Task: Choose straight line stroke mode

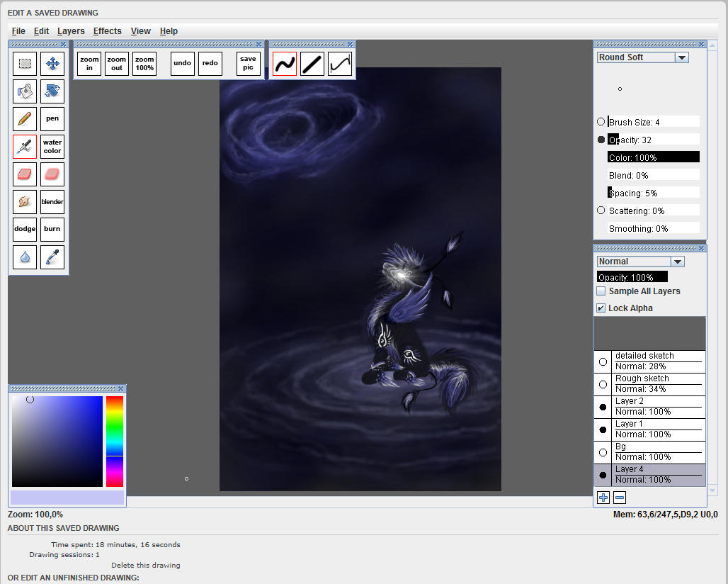Action: tap(312, 64)
